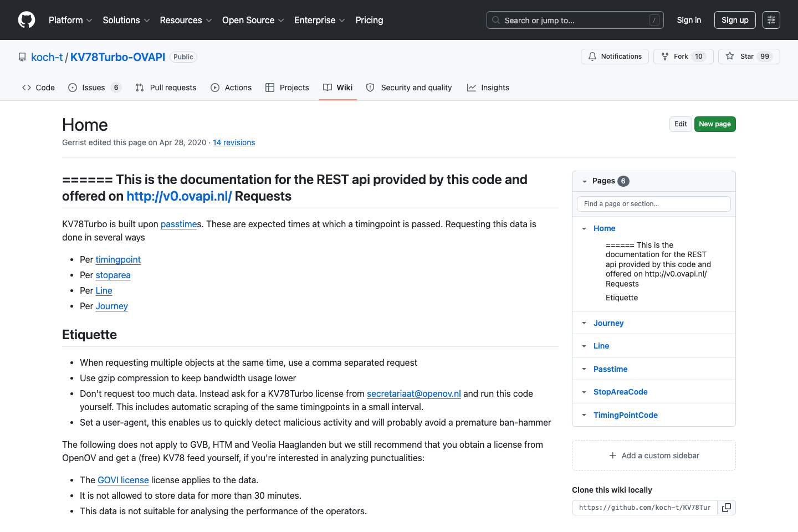Focus the Find a page or section field
The width and height of the screenshot is (798, 532).
[x=653, y=204]
